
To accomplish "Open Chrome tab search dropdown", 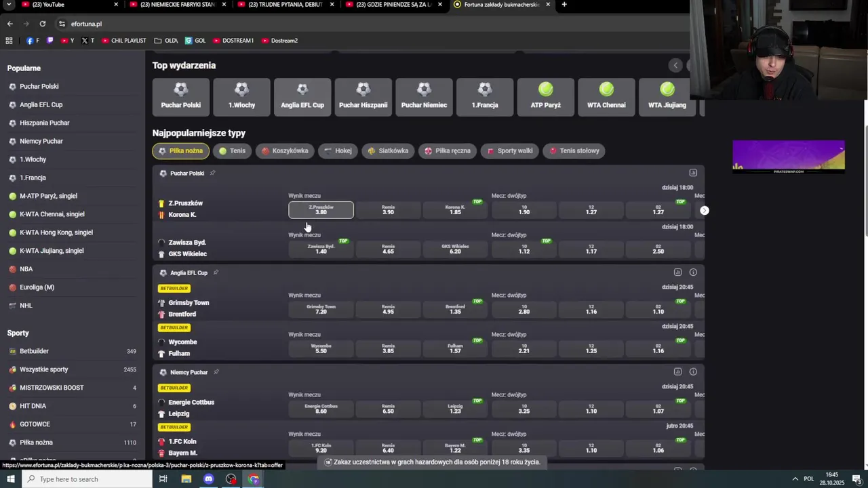I will 9,5.
